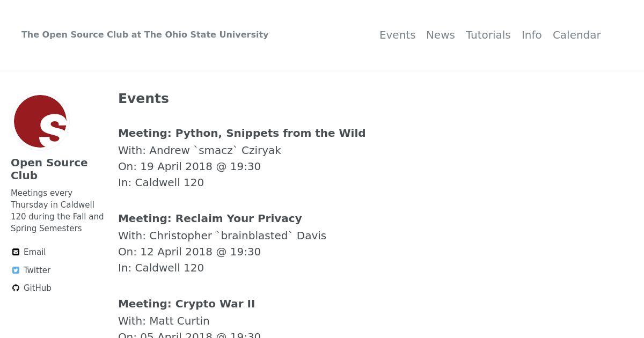This screenshot has width=644, height=338.
Task: Click the Email envelope icon
Action: tap(16, 252)
